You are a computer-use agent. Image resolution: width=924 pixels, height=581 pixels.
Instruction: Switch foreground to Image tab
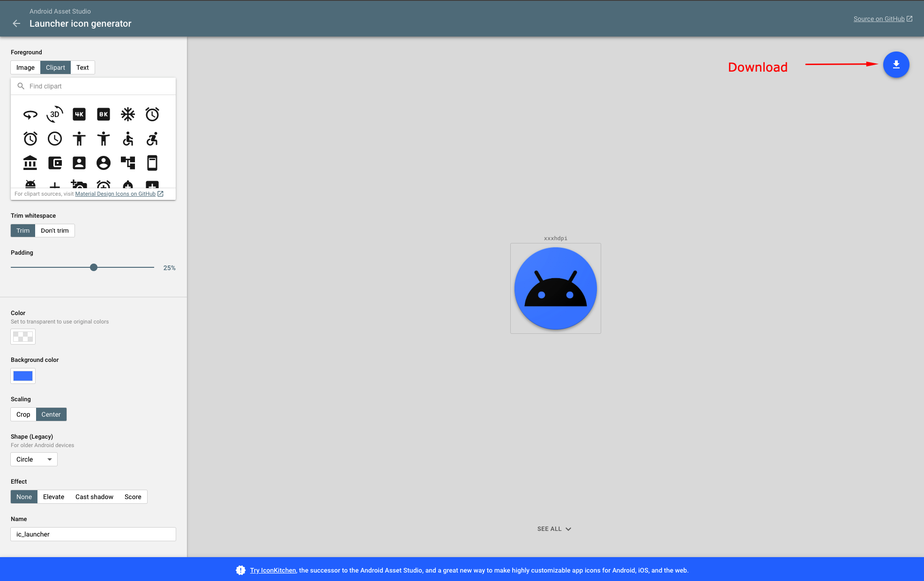coord(25,67)
